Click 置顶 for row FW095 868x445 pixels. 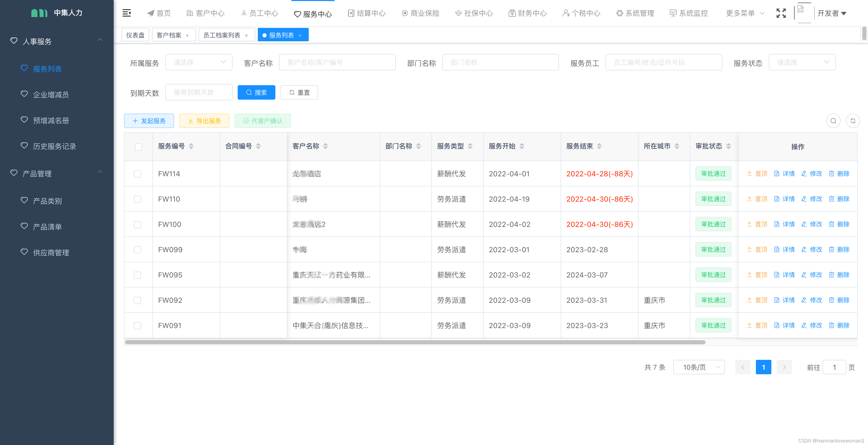coord(757,275)
